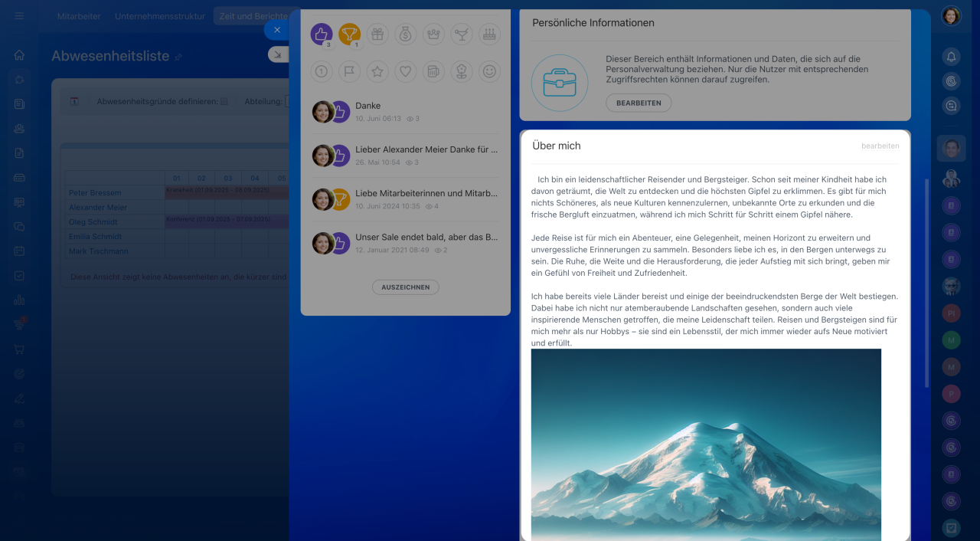Select the number one medal badge
This screenshot has height=541, width=980.
[322, 71]
